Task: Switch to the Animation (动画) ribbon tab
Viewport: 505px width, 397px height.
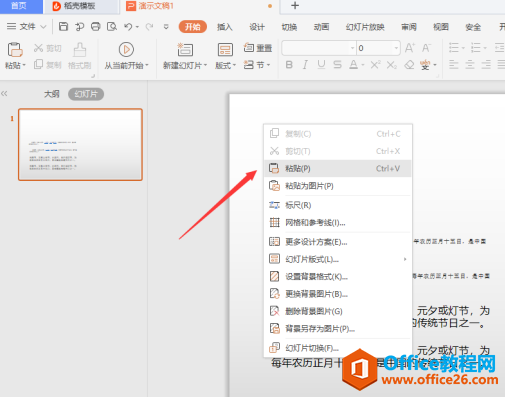Action: click(x=321, y=27)
